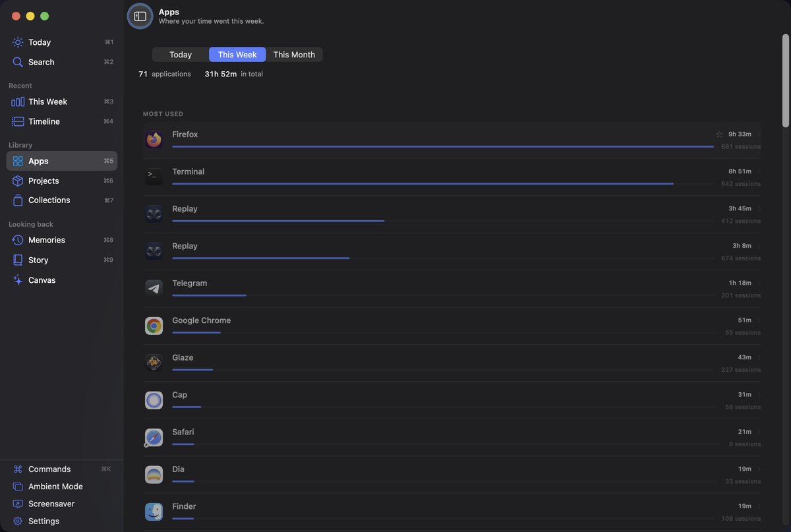Click the Terminal usage bar
The width and height of the screenshot is (791, 532).
[x=423, y=183]
